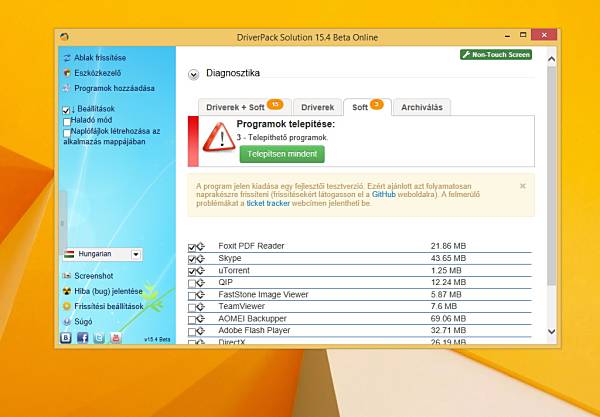Check the Adobe Flash Player checkbox

tap(192, 332)
